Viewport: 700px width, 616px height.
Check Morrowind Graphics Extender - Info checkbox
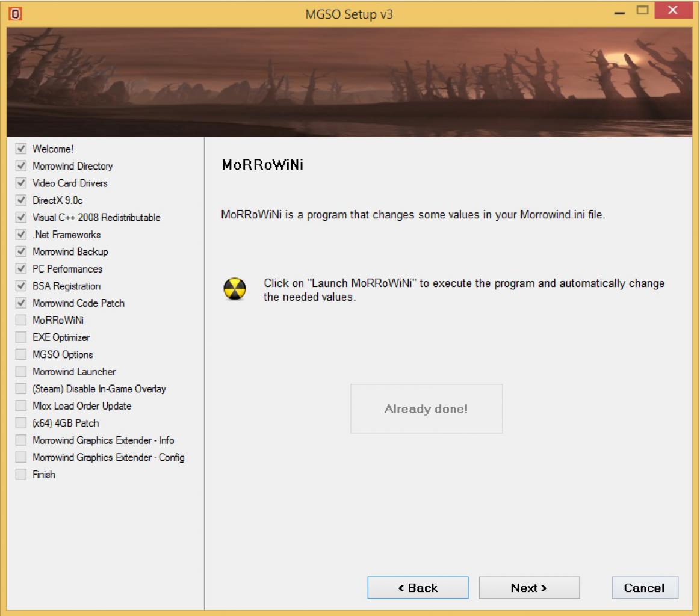coord(21,440)
